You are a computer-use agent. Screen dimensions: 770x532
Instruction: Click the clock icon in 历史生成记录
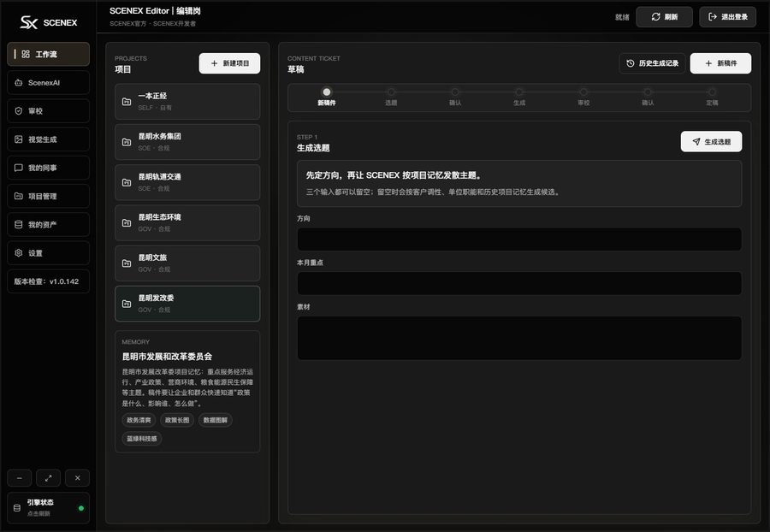click(x=631, y=63)
